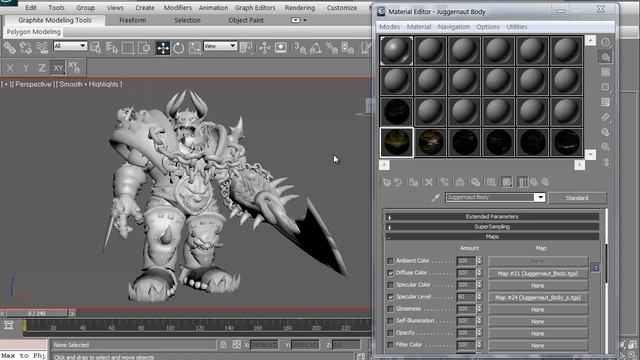Click Reset Map/Material X icon
640x360 pixels.
[429, 182]
